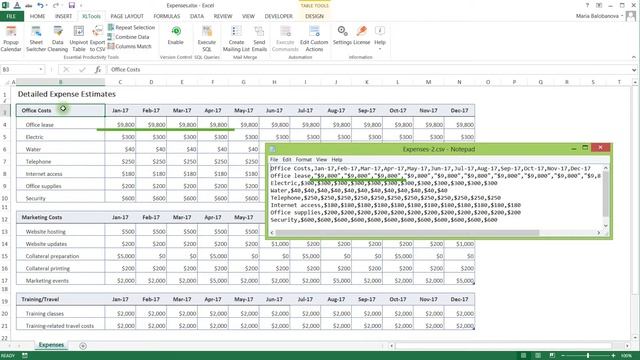Select the Training/Travel header cell
Viewport: 640px width, 360px height.
60,299
